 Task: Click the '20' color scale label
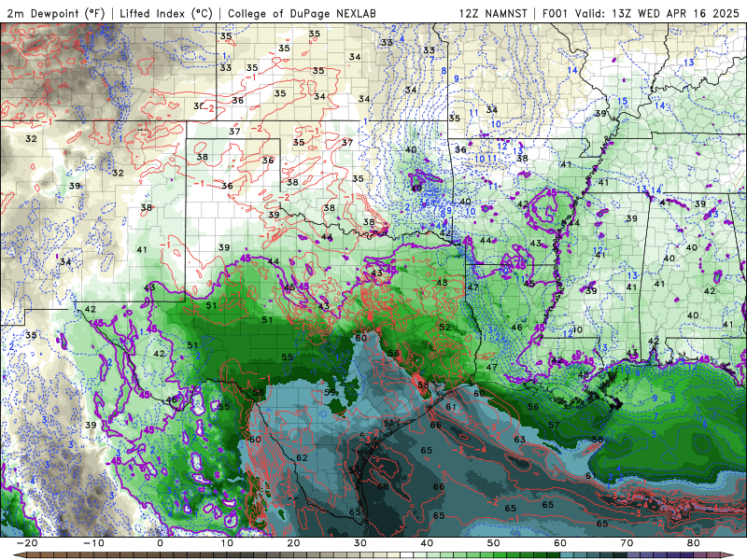293,543
